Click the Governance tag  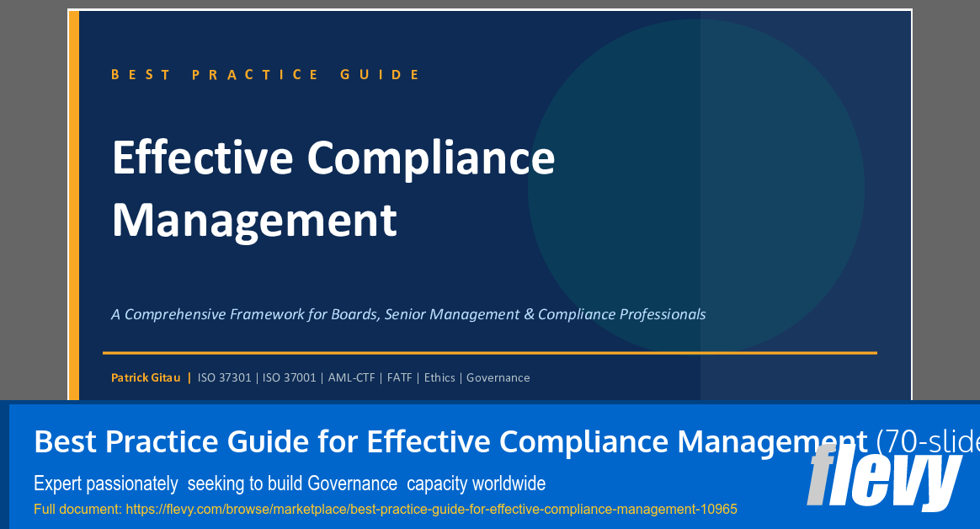coord(498,377)
